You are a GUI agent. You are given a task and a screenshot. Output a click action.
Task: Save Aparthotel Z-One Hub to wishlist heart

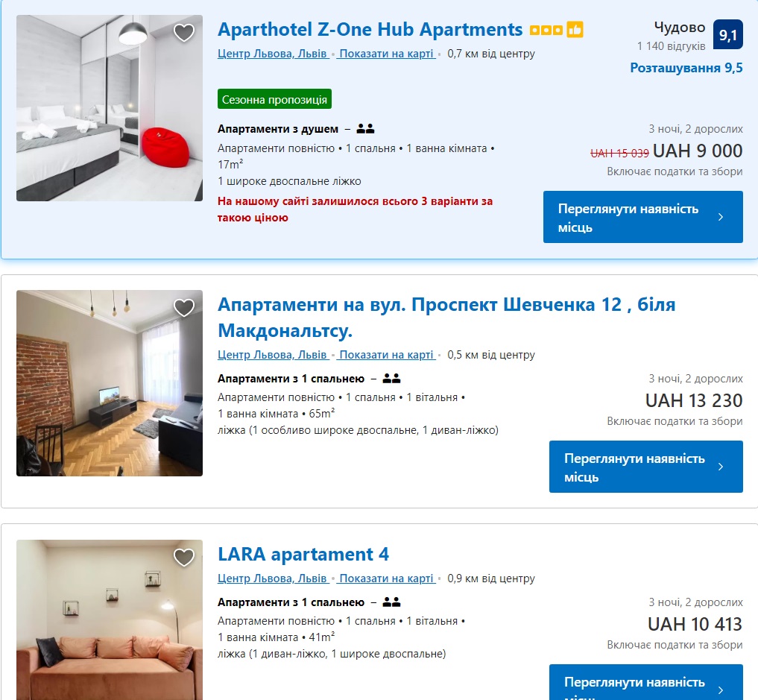coord(183,33)
